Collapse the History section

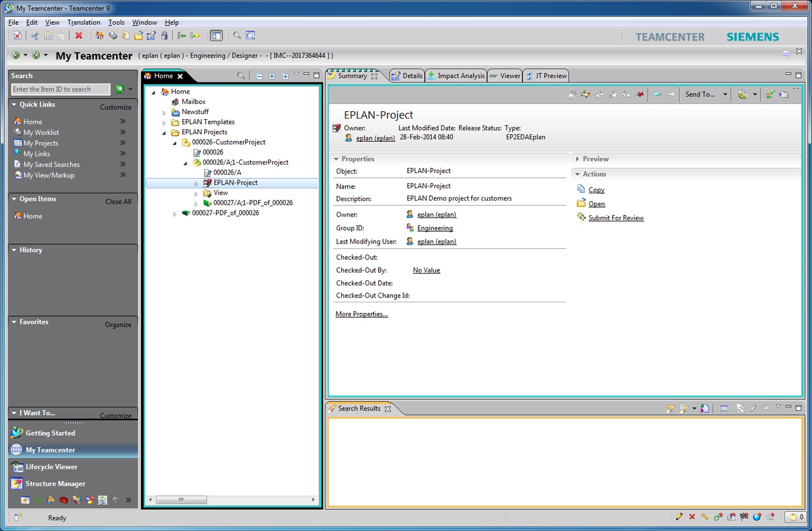coord(14,250)
